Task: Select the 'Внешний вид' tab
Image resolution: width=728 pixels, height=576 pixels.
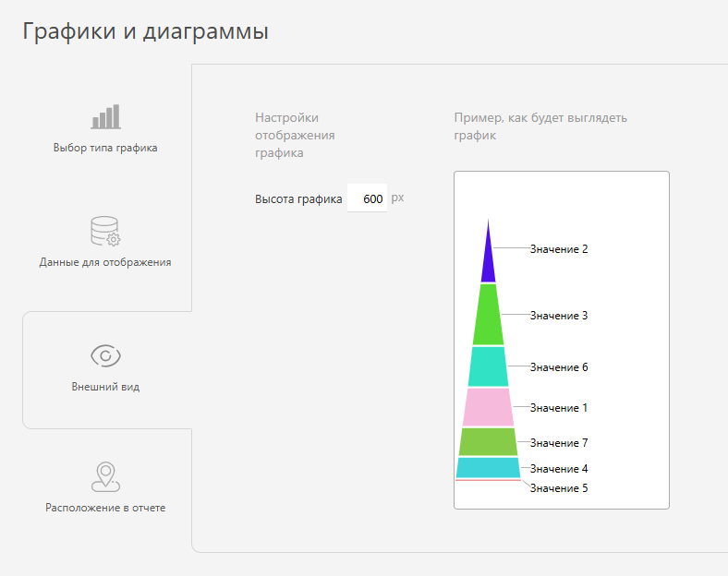Action: point(105,369)
